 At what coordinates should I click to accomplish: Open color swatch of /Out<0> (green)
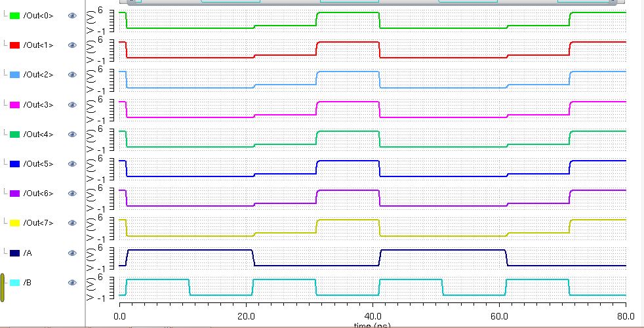(15, 16)
